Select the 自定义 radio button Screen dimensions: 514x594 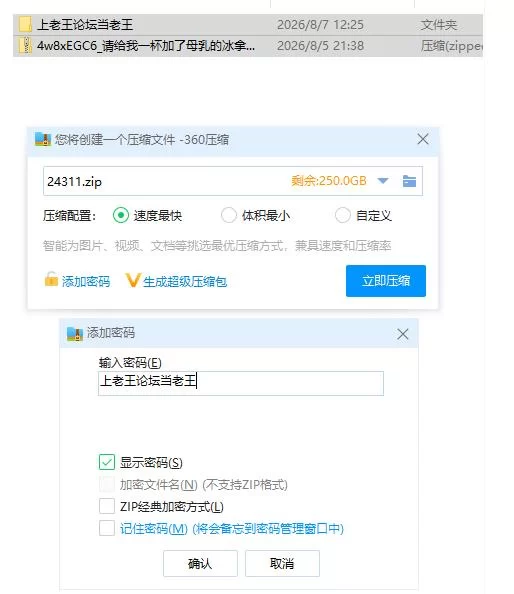click(x=342, y=215)
